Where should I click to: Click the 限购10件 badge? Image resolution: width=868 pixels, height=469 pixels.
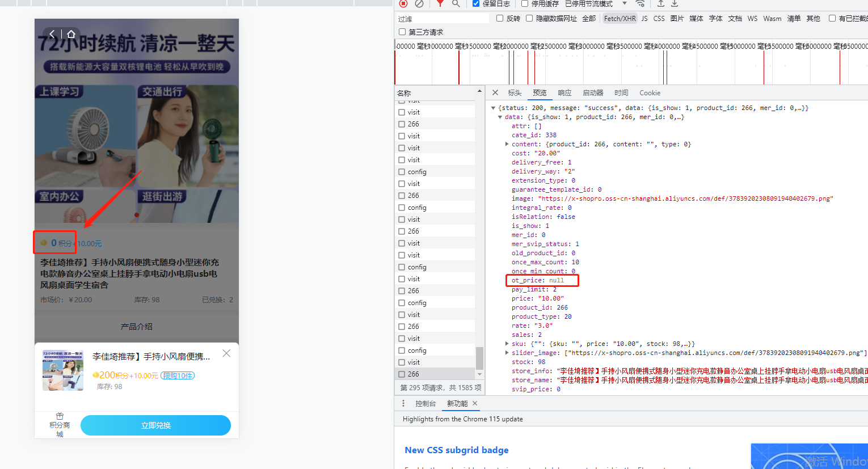[178, 375]
